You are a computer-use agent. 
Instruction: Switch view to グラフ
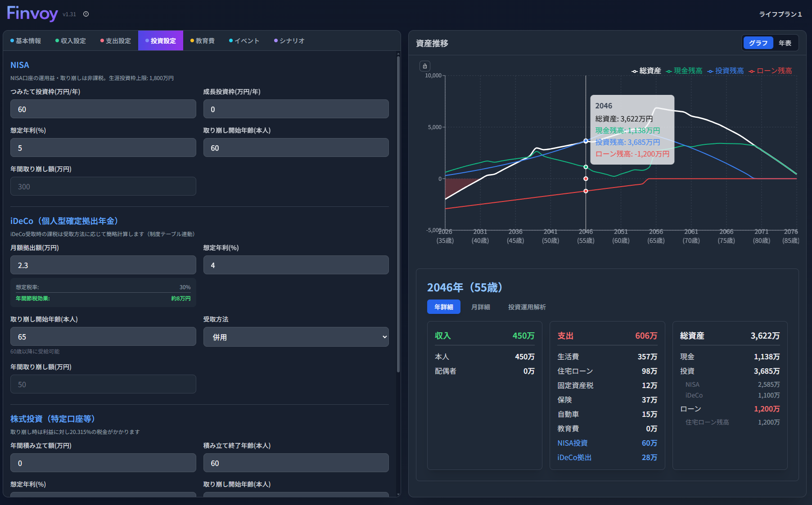click(x=758, y=43)
